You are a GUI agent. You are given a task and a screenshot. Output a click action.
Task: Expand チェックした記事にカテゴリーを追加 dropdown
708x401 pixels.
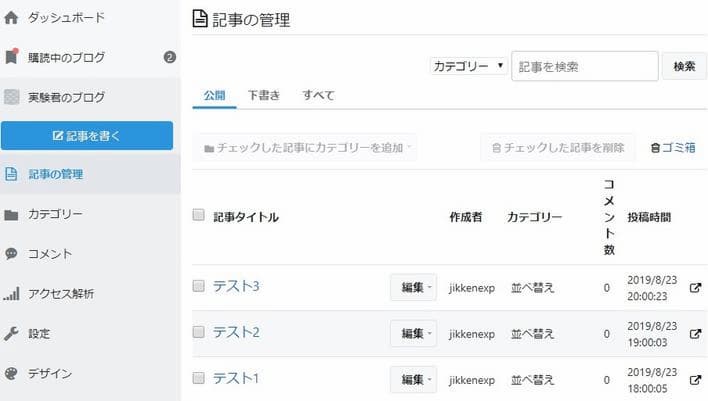click(305, 148)
